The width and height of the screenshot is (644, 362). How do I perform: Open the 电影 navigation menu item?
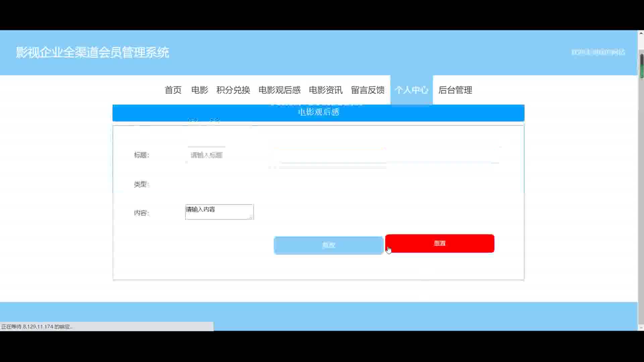(x=200, y=90)
